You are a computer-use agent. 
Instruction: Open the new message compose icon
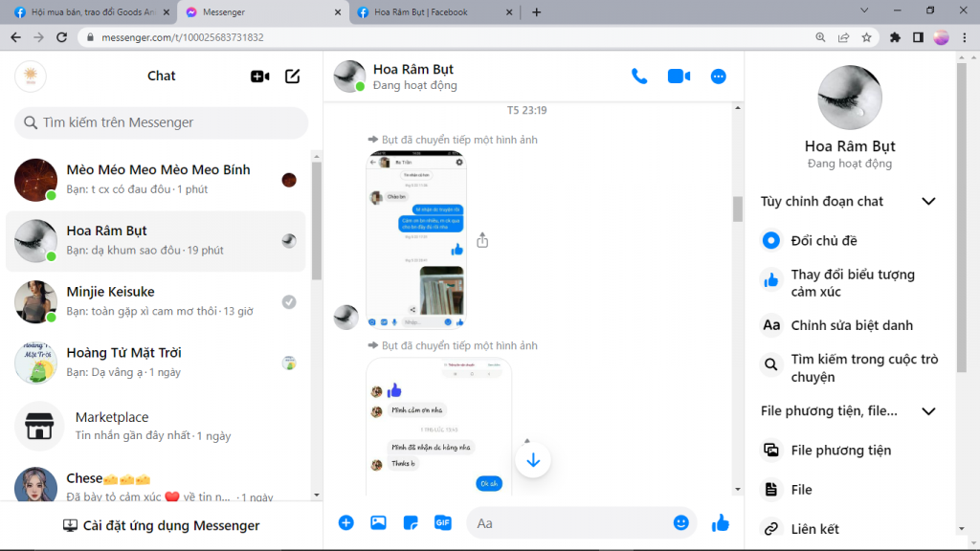pyautogui.click(x=293, y=77)
